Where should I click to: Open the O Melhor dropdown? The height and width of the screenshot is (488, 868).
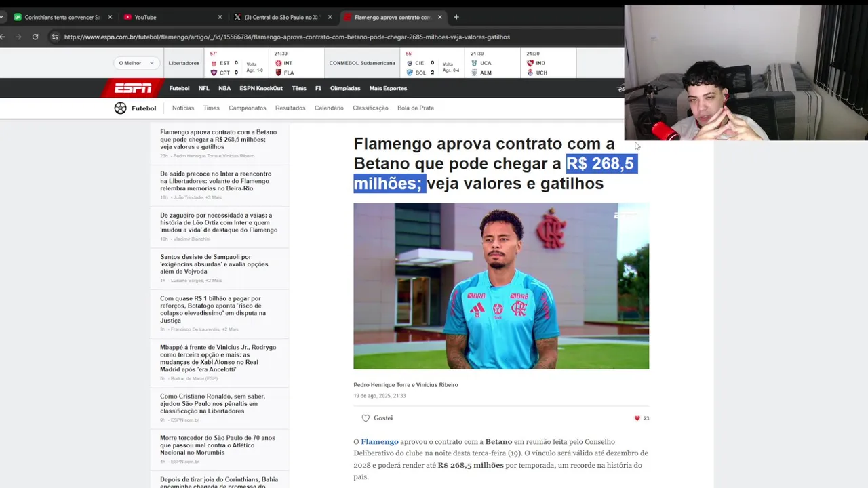[x=137, y=63]
